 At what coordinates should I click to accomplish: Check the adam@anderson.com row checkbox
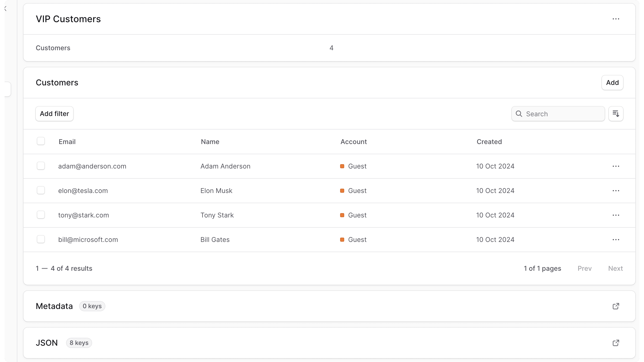point(41,166)
